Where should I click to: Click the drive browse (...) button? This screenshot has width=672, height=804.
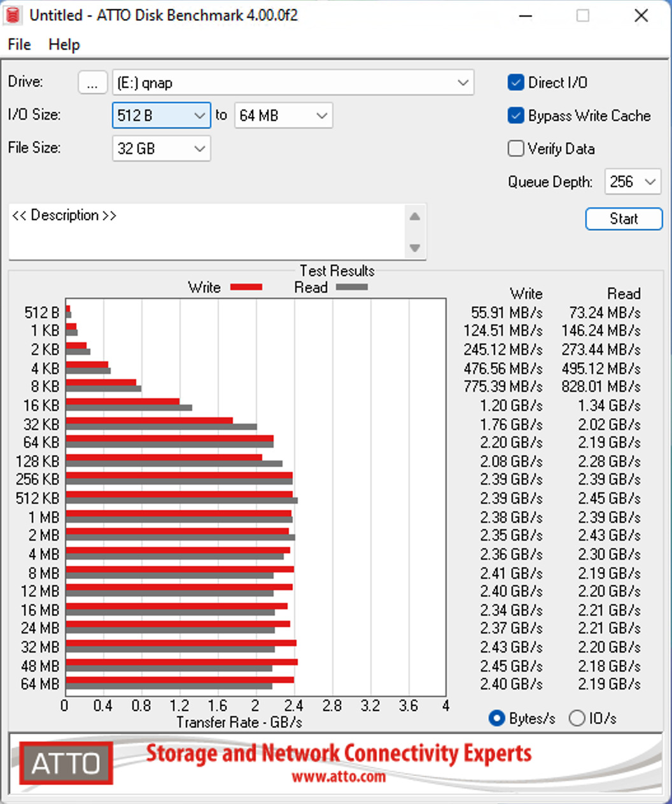pos(93,83)
